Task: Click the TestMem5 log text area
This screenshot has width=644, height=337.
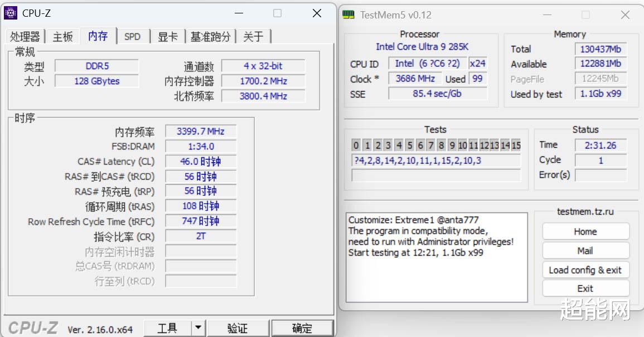Action: 437,257
